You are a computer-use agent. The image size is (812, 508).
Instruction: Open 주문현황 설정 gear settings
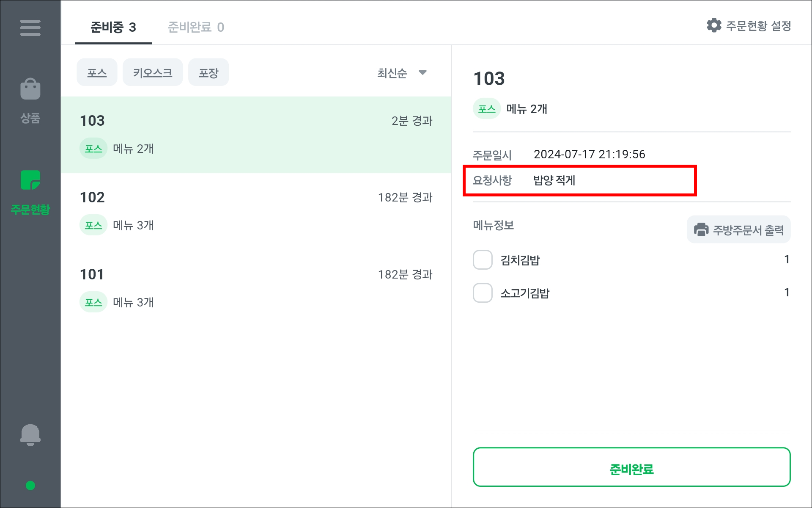pyautogui.click(x=714, y=26)
